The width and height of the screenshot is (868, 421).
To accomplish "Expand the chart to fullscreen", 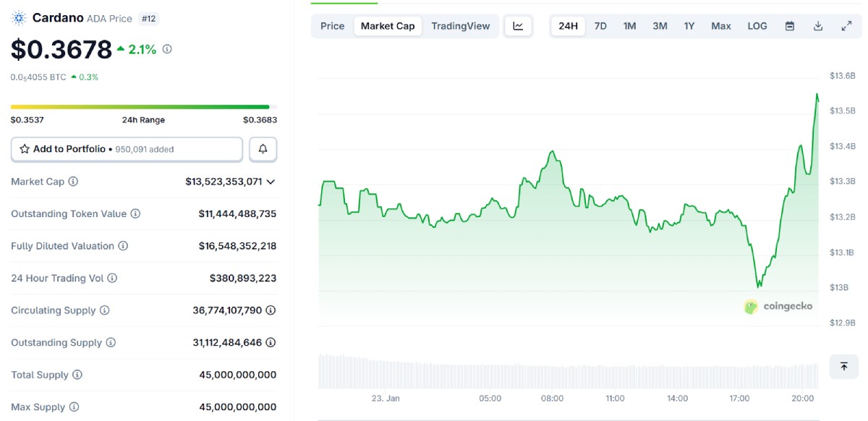I will [846, 26].
